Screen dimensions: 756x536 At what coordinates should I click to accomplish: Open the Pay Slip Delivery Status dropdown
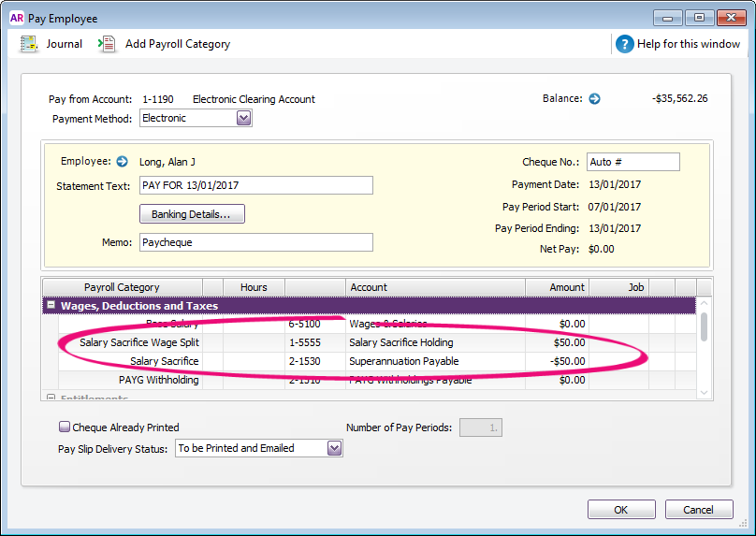[x=334, y=448]
